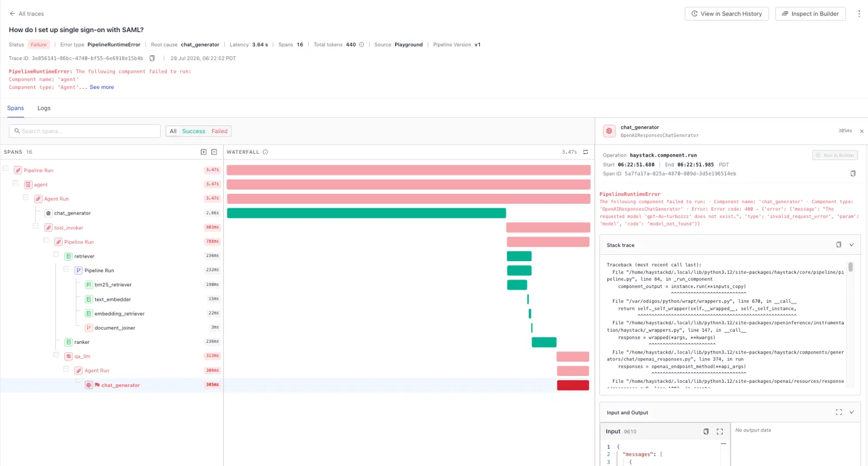868x466 pixels.
Task: Switch to the Spans tab
Action: (x=15, y=108)
